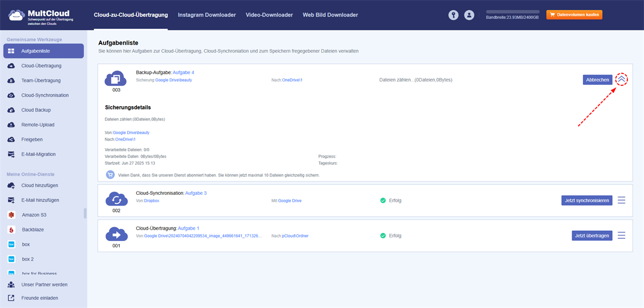The image size is (644, 308).
Task: Click the Remote-Upload sidebar icon
Action: point(11,125)
